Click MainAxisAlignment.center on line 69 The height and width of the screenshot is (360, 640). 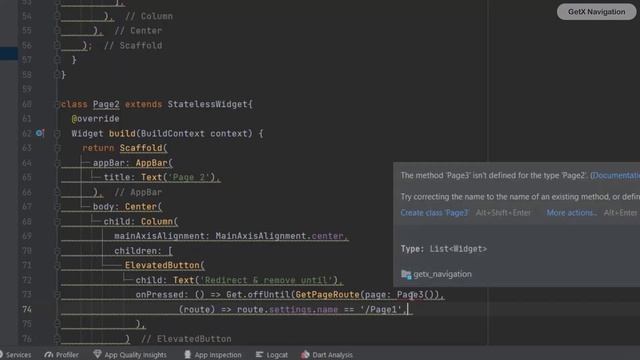click(280, 236)
